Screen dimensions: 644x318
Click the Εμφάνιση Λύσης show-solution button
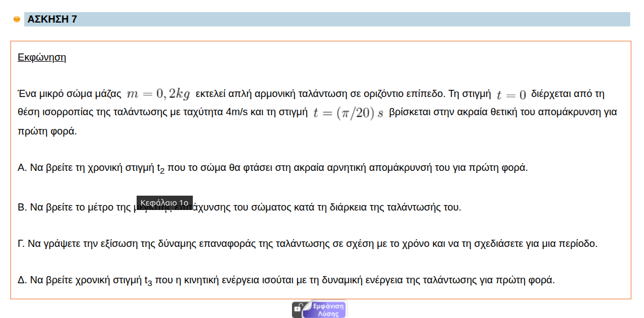click(x=320, y=309)
